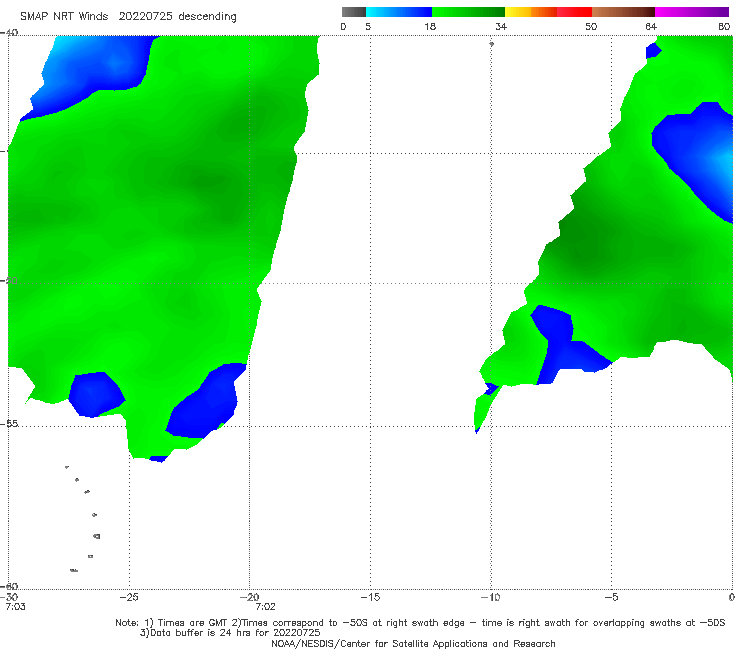Click the swath time label '7:02'
This screenshot has height=650, width=740.
(x=265, y=607)
